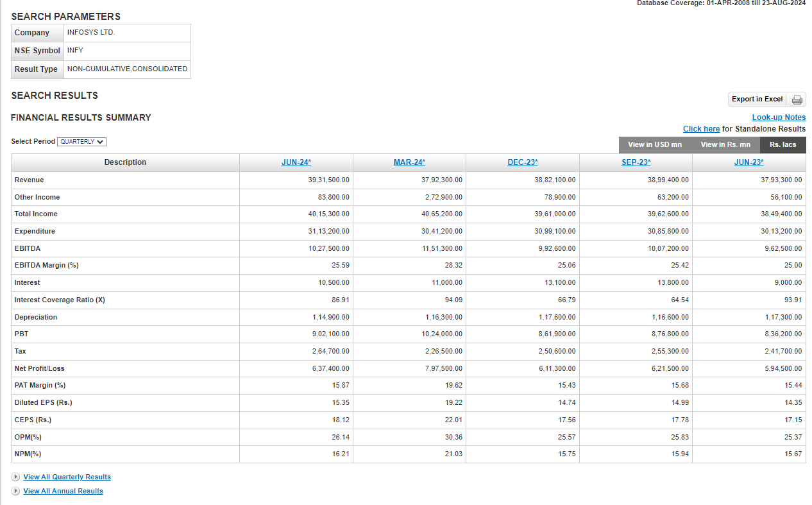This screenshot has width=812, height=505.
Task: Switch to View in Rs. mn
Action: [x=725, y=145]
